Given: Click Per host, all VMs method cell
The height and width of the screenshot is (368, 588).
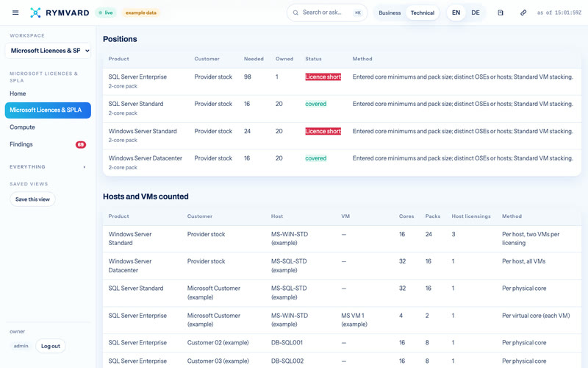Looking at the screenshot, I should click(523, 261).
